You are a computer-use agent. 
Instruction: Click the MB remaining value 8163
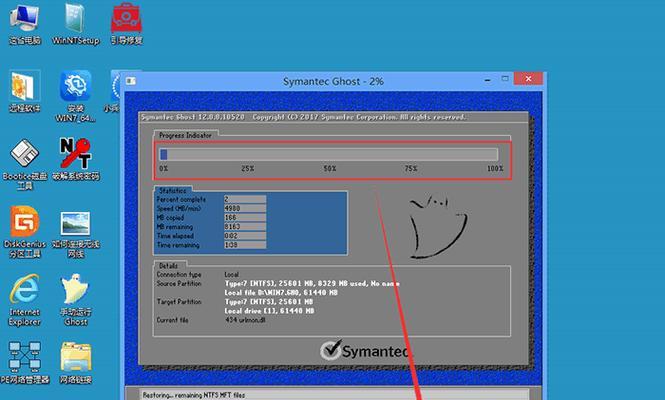pyautogui.click(x=245, y=227)
